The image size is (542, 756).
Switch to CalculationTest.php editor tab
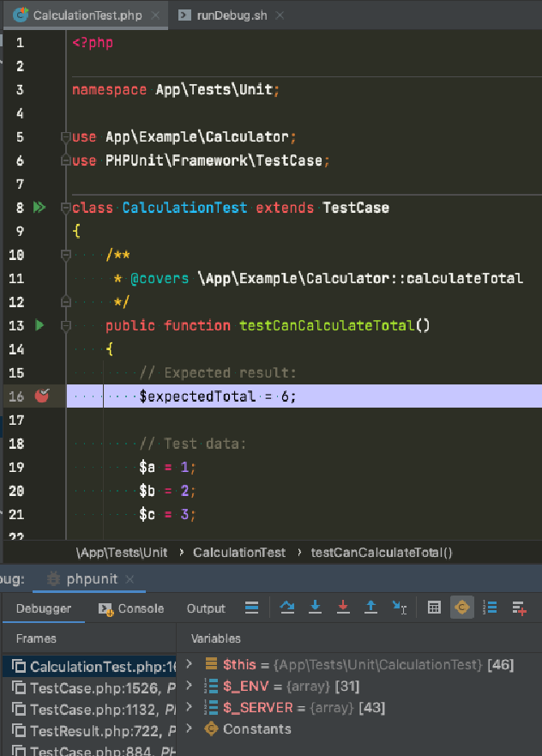[x=87, y=15]
